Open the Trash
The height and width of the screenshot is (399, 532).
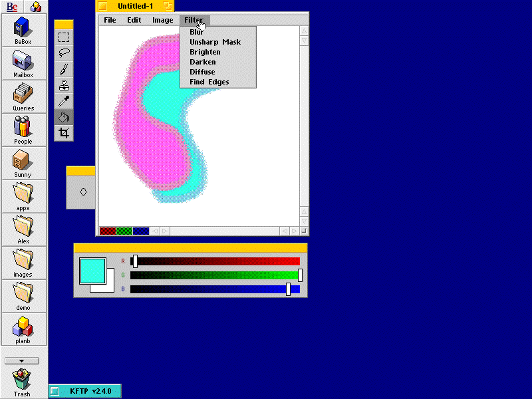click(22, 382)
